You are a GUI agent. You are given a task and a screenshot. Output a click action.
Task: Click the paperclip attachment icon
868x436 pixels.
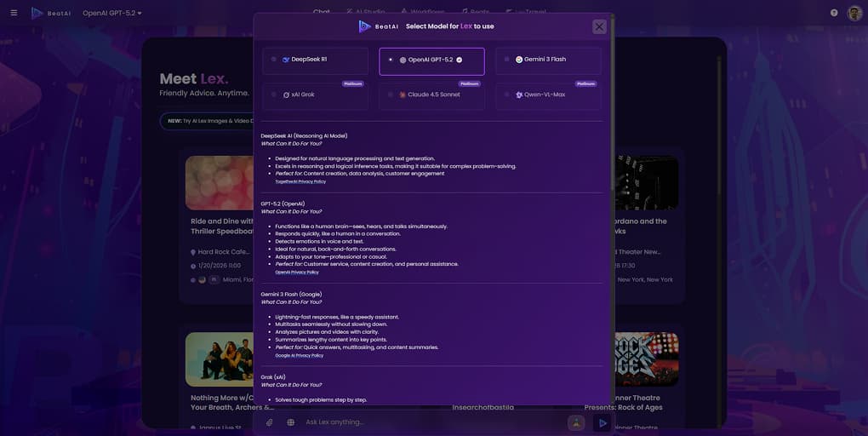270,422
